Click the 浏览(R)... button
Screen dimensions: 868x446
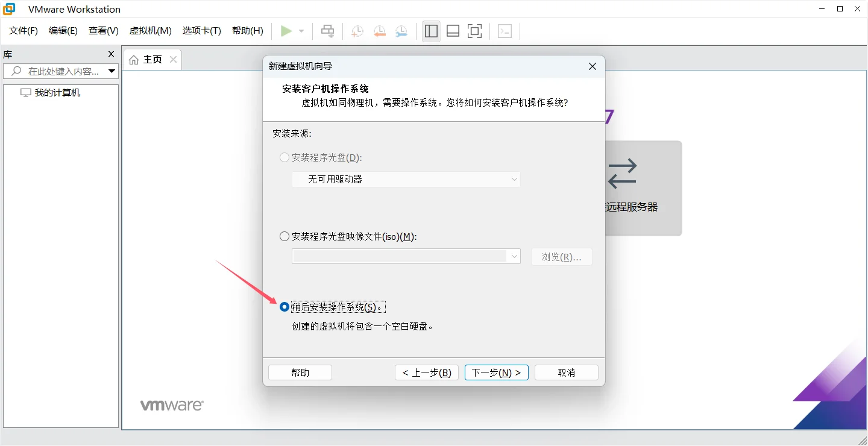click(562, 257)
